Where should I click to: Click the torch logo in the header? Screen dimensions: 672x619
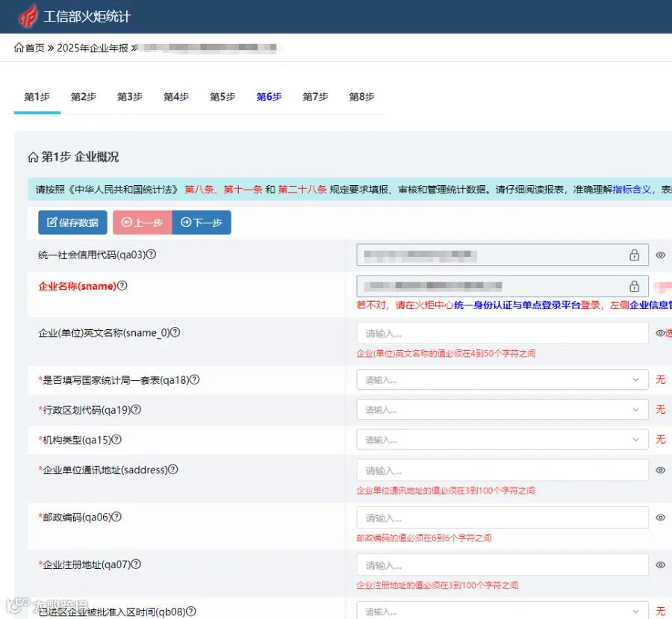pyautogui.click(x=28, y=16)
